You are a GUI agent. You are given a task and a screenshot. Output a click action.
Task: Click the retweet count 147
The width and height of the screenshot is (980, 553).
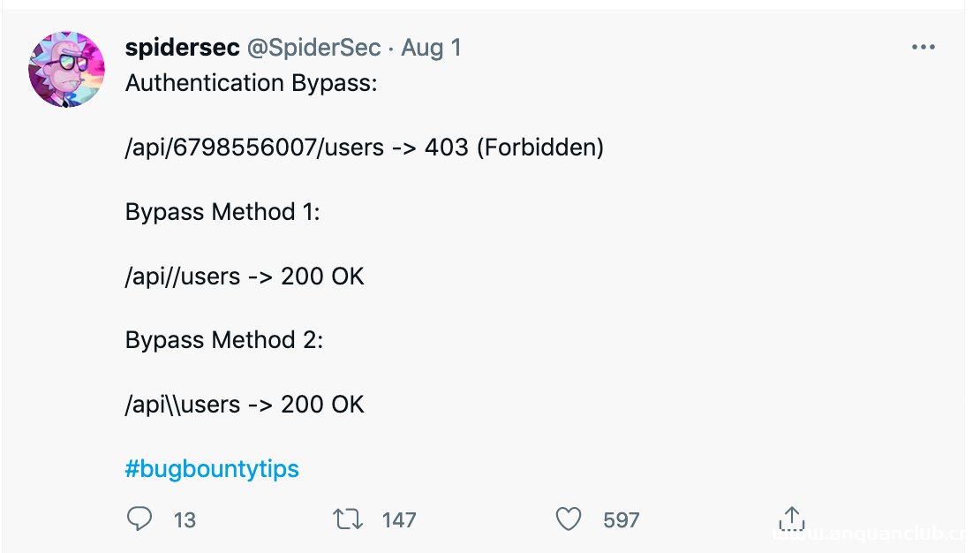click(399, 520)
